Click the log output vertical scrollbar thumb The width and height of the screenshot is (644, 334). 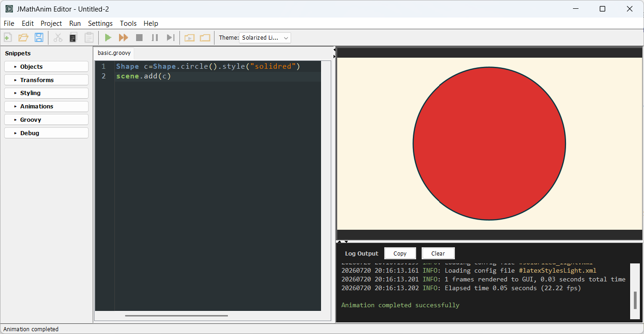(x=635, y=300)
